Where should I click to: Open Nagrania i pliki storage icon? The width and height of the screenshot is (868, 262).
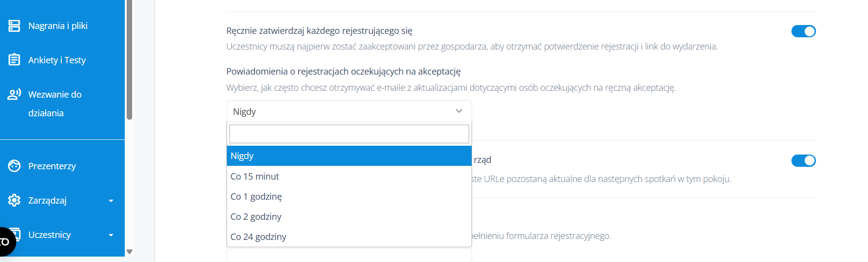click(14, 26)
